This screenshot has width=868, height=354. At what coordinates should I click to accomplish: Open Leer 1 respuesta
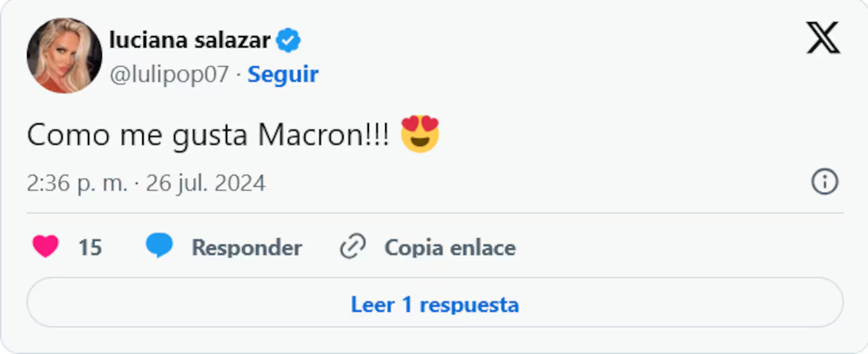(x=435, y=304)
